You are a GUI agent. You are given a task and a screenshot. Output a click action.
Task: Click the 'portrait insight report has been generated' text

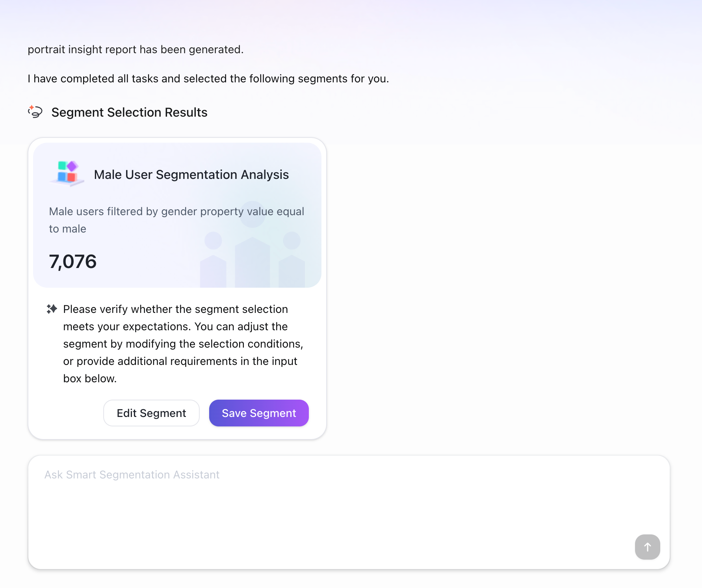(x=136, y=50)
